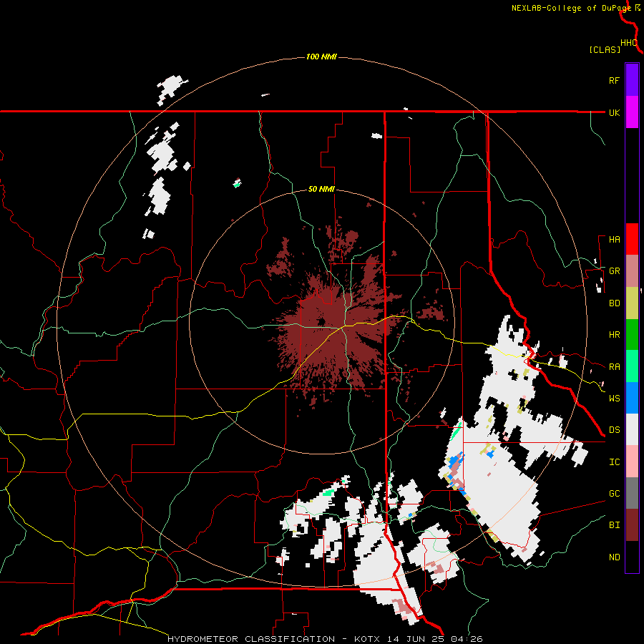Click the 100 NMI range ring label
Viewport: 644px width, 644px height.
321,57
